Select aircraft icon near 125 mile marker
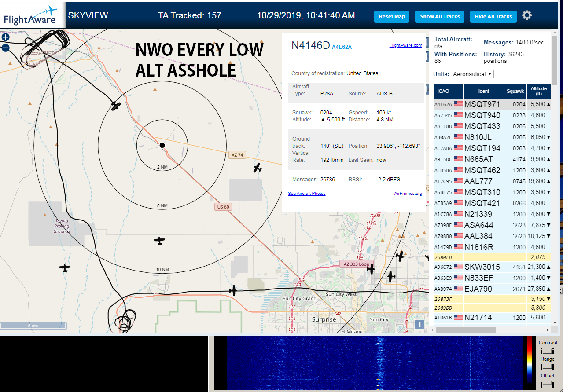Image resolution: width=563 pixels, height=392 pixels. click(x=400, y=256)
